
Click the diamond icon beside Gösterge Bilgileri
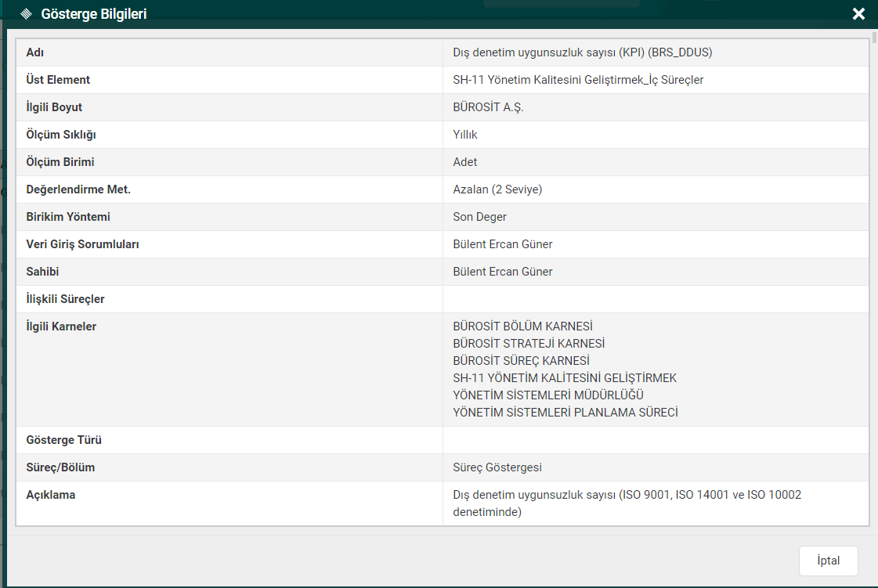click(26, 14)
